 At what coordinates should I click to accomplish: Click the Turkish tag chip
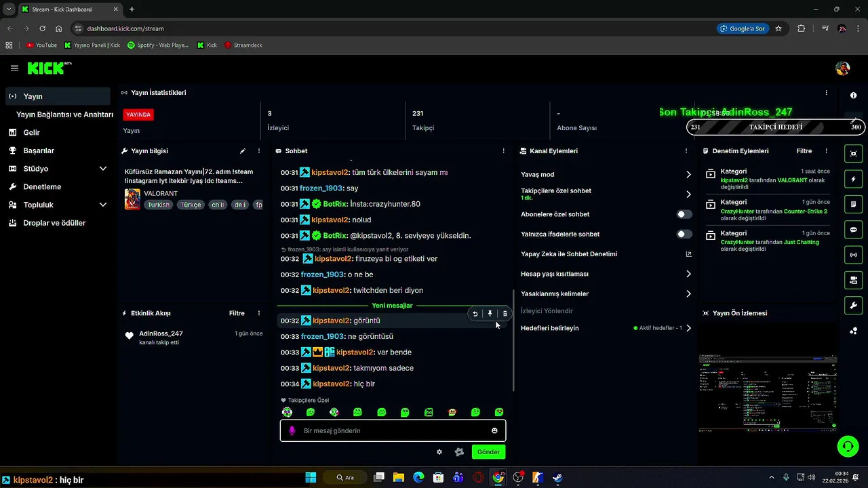point(159,205)
